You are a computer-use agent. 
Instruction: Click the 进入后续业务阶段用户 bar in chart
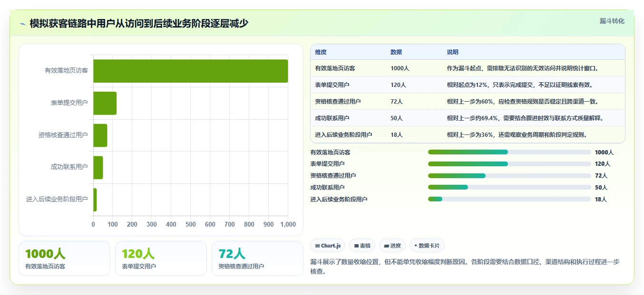[95, 200]
